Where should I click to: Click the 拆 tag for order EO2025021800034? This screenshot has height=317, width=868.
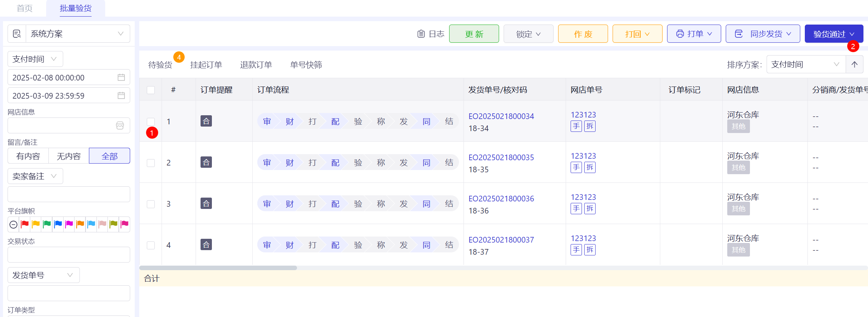tap(590, 126)
